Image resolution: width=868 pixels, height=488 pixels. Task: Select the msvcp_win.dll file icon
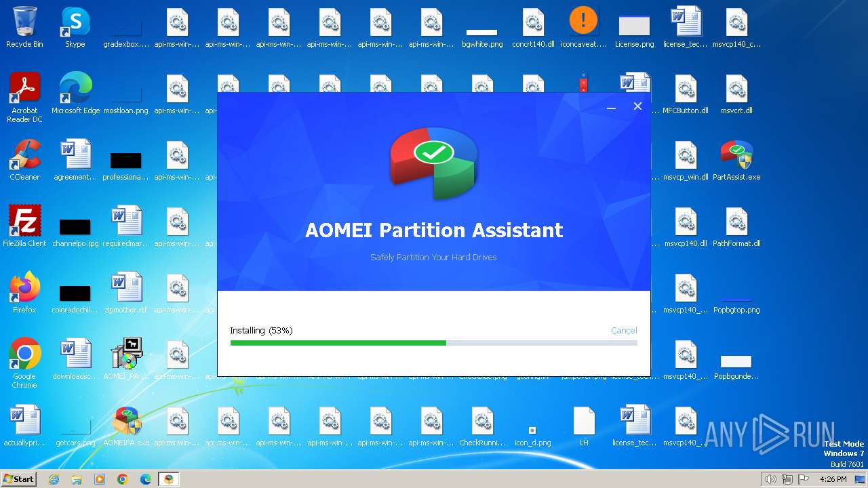pyautogui.click(x=686, y=161)
